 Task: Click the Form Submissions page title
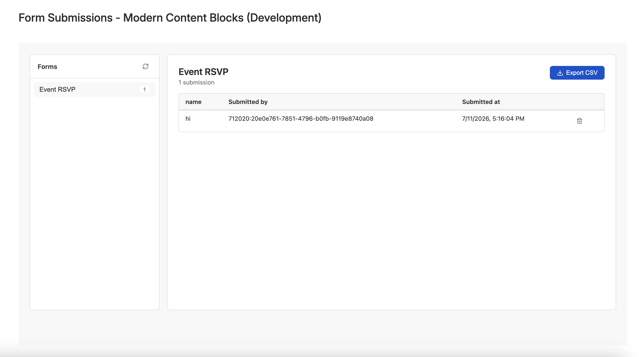click(170, 18)
